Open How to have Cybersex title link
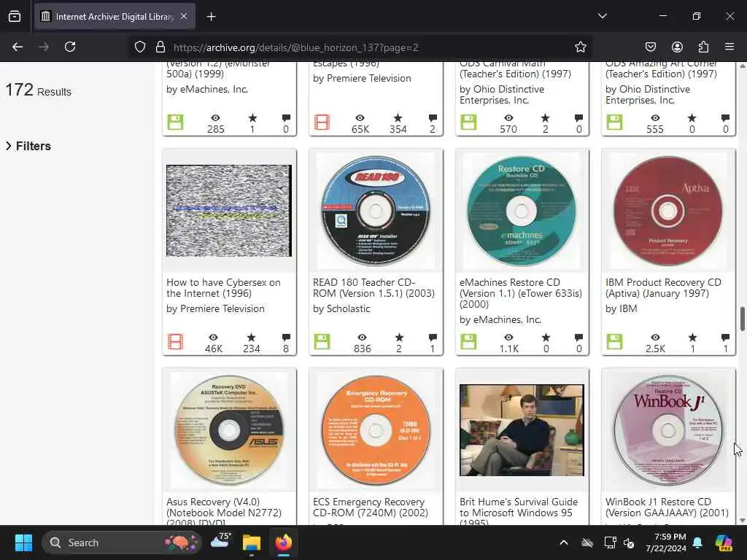The image size is (747, 560). pyautogui.click(x=223, y=287)
